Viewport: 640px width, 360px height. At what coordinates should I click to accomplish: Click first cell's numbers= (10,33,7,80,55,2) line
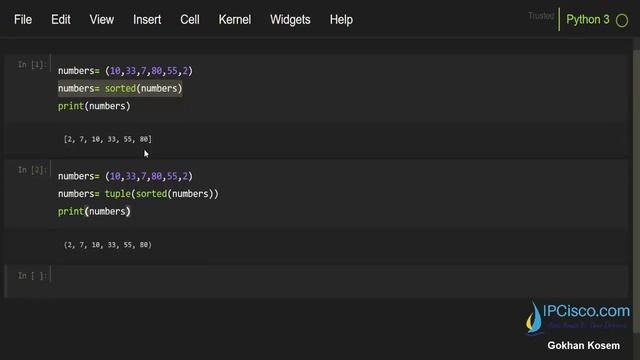click(125, 71)
